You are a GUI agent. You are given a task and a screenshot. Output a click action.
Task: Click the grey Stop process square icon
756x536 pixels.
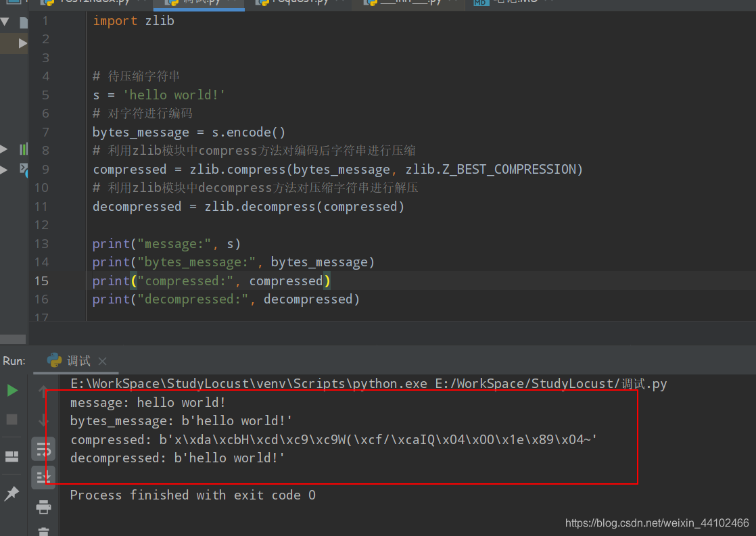(x=12, y=419)
